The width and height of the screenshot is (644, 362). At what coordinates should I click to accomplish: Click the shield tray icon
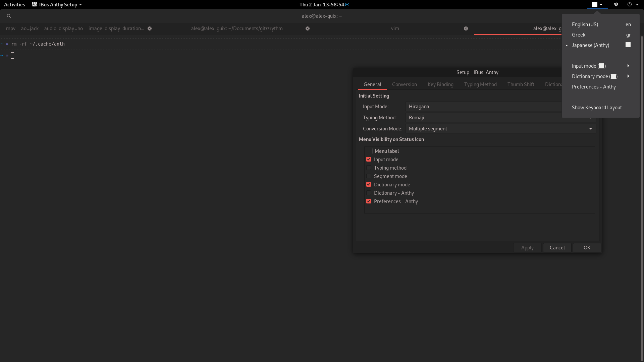616,5
